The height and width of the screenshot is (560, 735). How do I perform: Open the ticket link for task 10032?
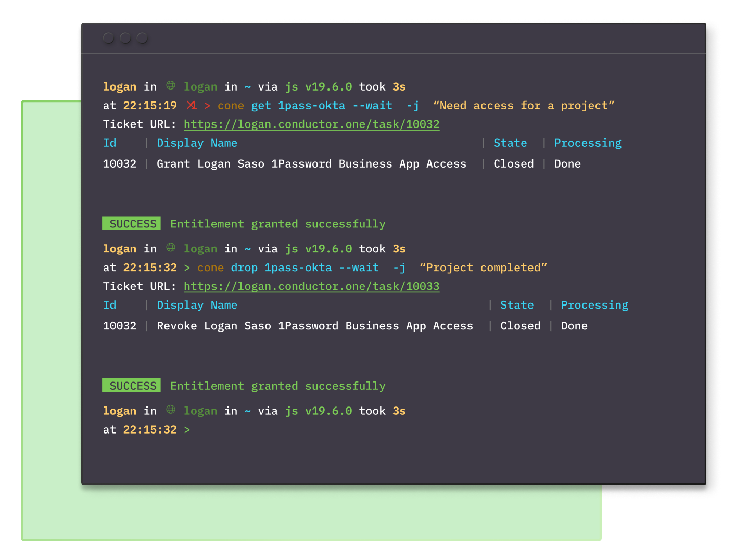click(311, 124)
